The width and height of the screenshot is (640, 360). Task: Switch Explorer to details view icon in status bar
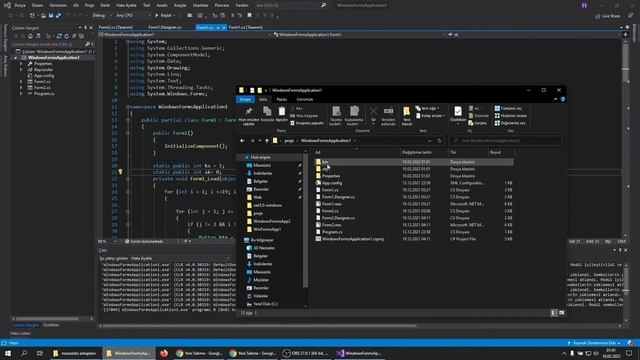(553, 313)
